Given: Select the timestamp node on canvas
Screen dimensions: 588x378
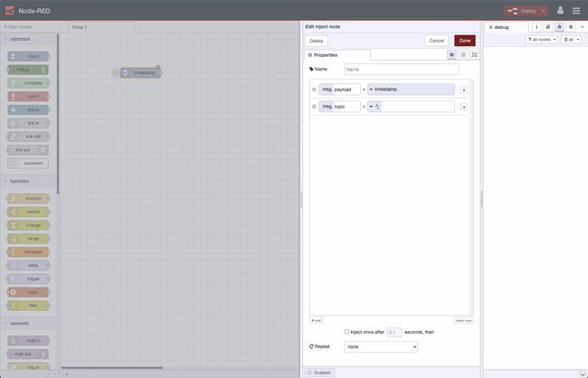Looking at the screenshot, I should (140, 72).
